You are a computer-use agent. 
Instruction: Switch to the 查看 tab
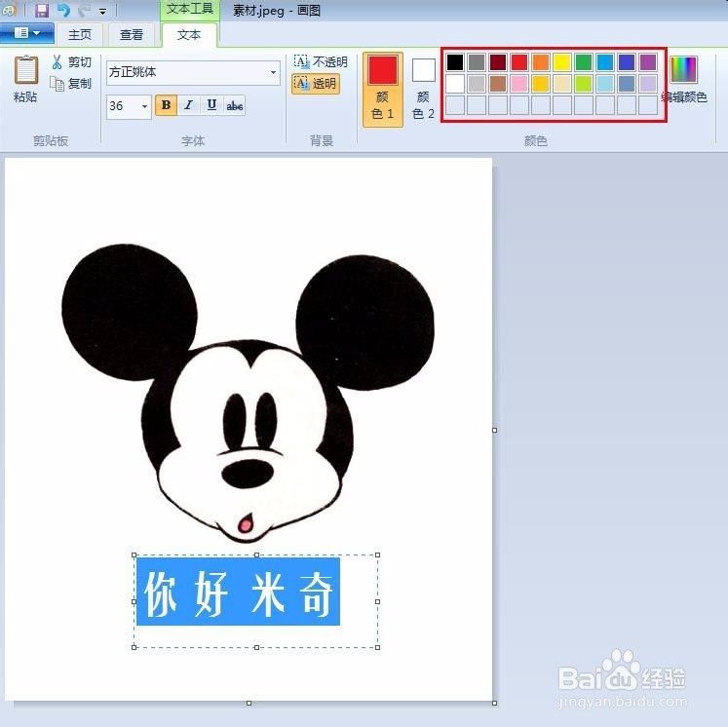pos(132,35)
